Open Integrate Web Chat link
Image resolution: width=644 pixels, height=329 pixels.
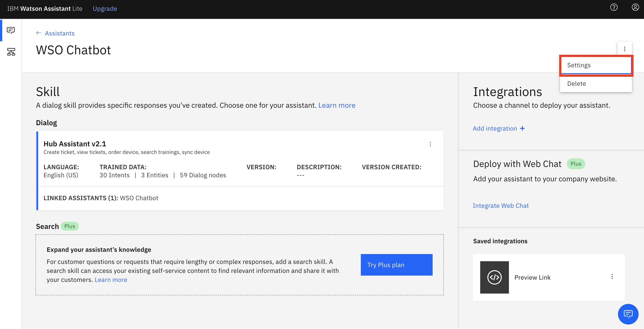(x=500, y=206)
